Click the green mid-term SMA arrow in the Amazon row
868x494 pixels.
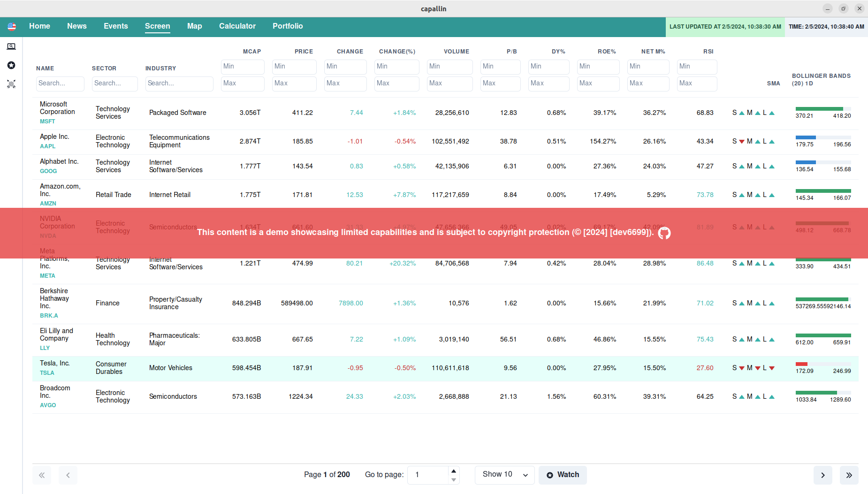click(757, 195)
